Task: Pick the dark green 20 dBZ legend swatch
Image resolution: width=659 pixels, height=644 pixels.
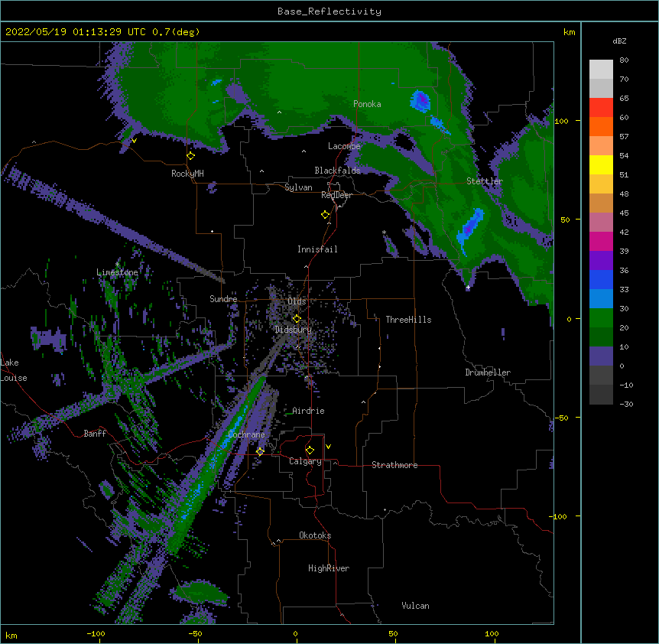Action: point(601,337)
